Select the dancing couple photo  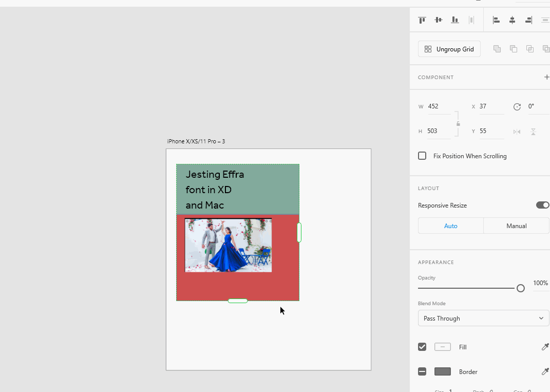coord(229,245)
